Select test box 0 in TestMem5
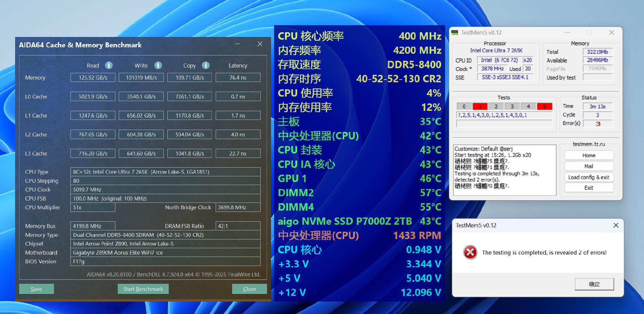Screen dimensions: 644x314 [x=464, y=106]
